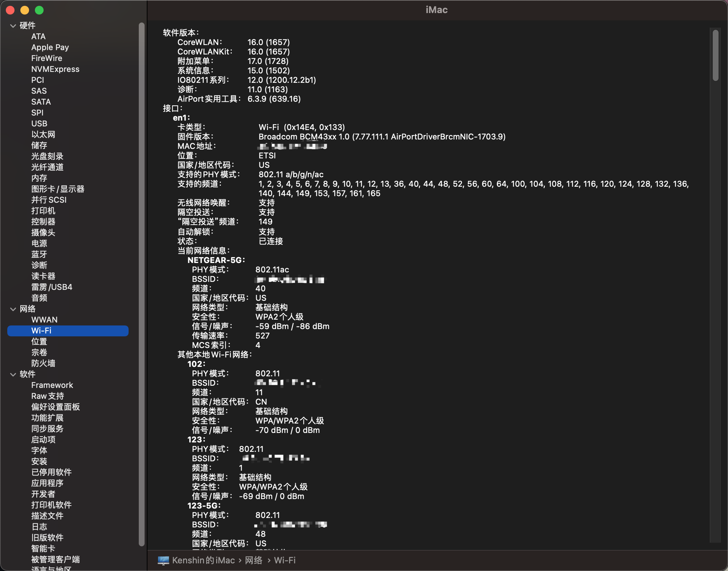Open 偏好设置面板 in the sidebar
Image resolution: width=728 pixels, height=571 pixels.
tap(56, 407)
